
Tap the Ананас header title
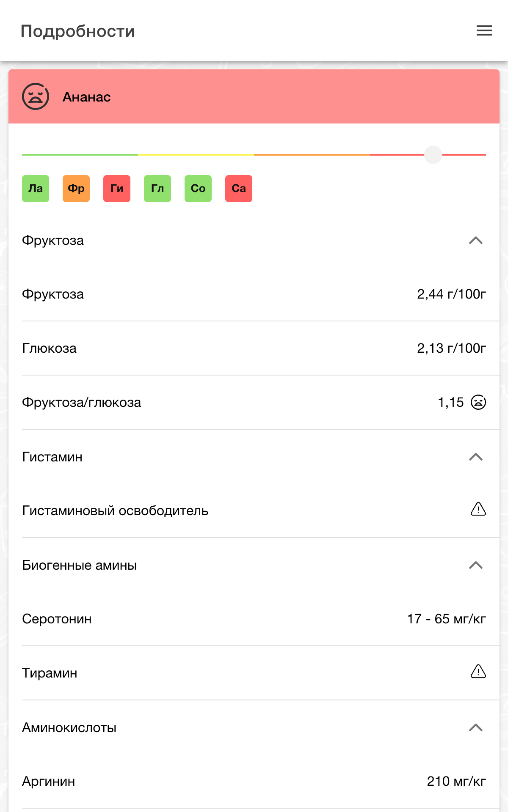[87, 97]
